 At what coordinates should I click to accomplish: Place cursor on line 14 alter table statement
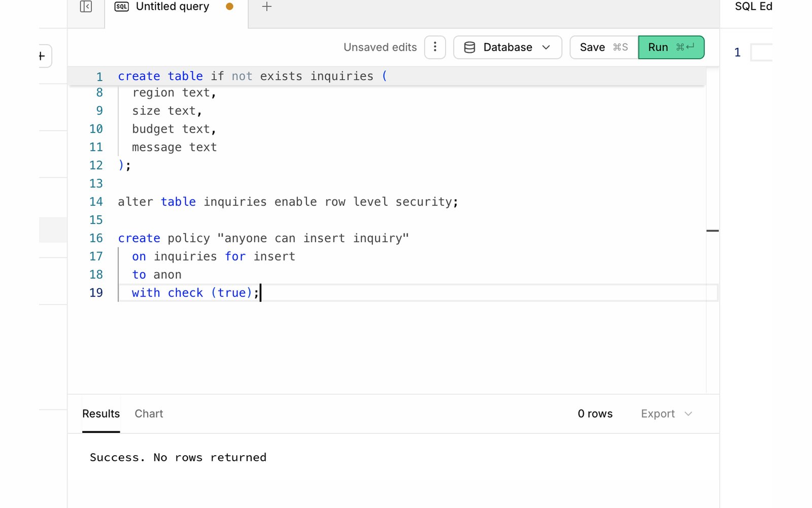tap(288, 202)
